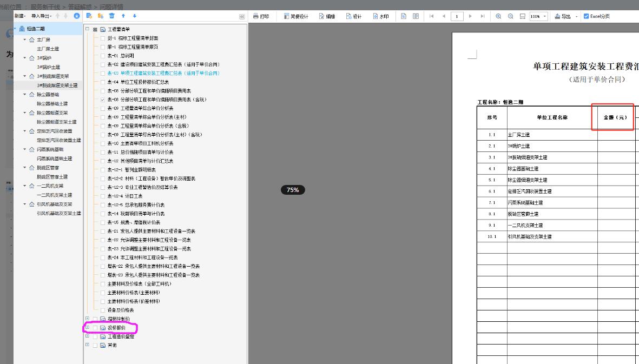
Task: Click the 编辑 edit toolbar button
Action: (327, 16)
